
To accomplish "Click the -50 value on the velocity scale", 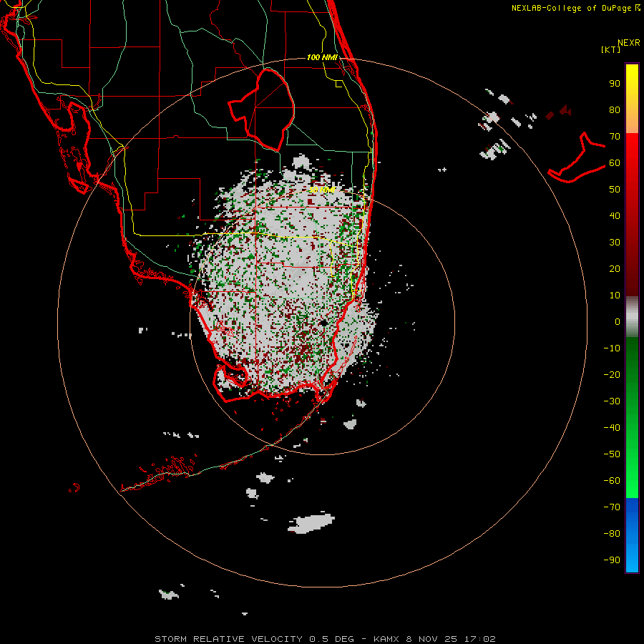I will coord(612,454).
